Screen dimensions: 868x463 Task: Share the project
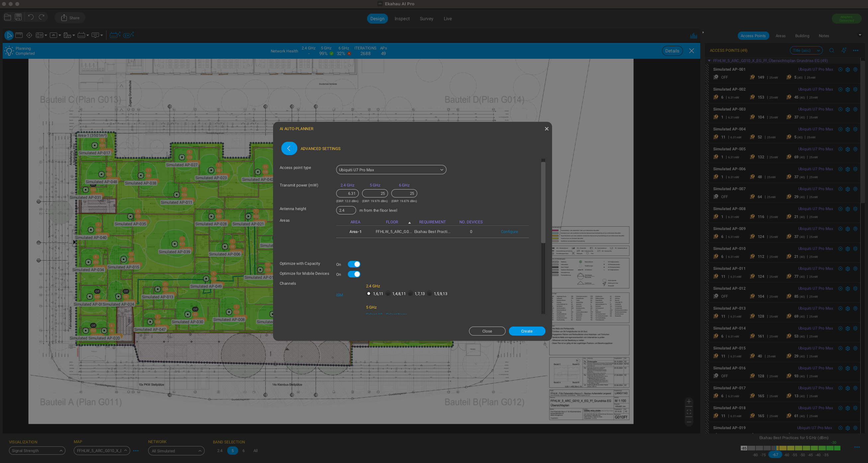pyautogui.click(x=70, y=18)
